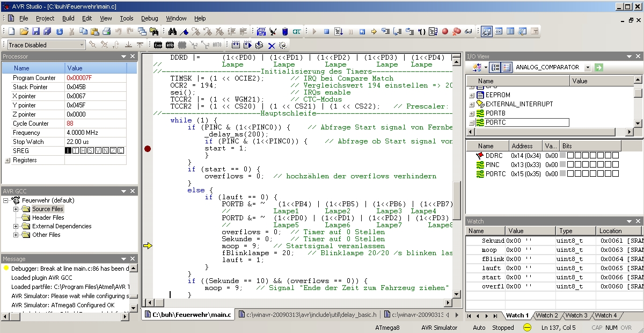The width and height of the screenshot is (644, 333).
Task: Click the Step Out icon
Action: pos(409,32)
